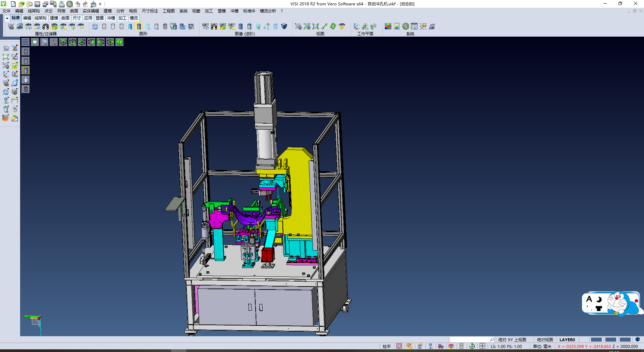Screen dimensions: 644x352
Task: Switch to the 冲模 toolbar tab
Action: (x=111, y=18)
